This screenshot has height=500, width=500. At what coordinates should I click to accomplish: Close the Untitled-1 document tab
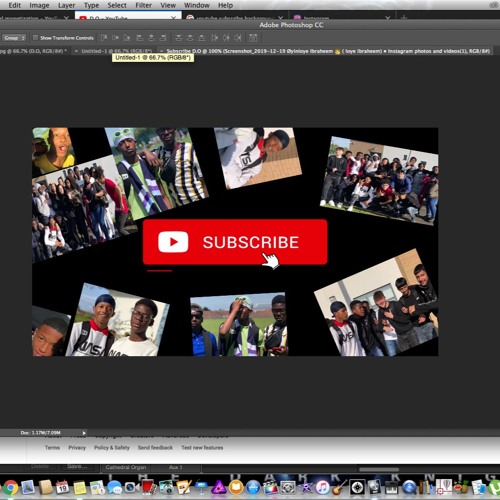(x=76, y=51)
